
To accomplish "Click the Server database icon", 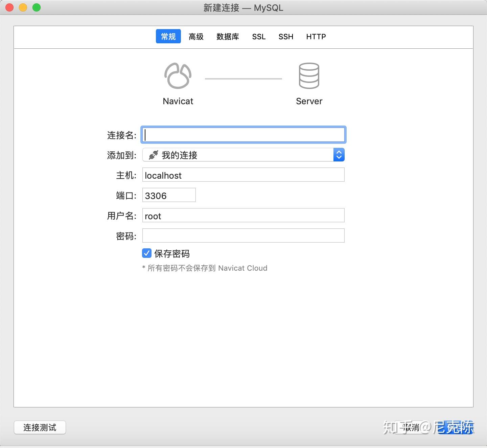I will coord(309,75).
